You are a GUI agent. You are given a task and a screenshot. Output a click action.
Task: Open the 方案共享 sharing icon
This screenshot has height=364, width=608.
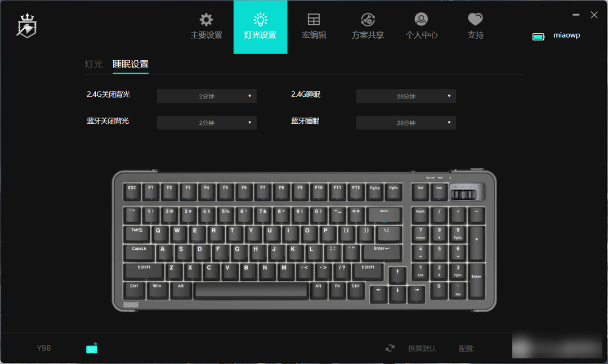point(368,19)
